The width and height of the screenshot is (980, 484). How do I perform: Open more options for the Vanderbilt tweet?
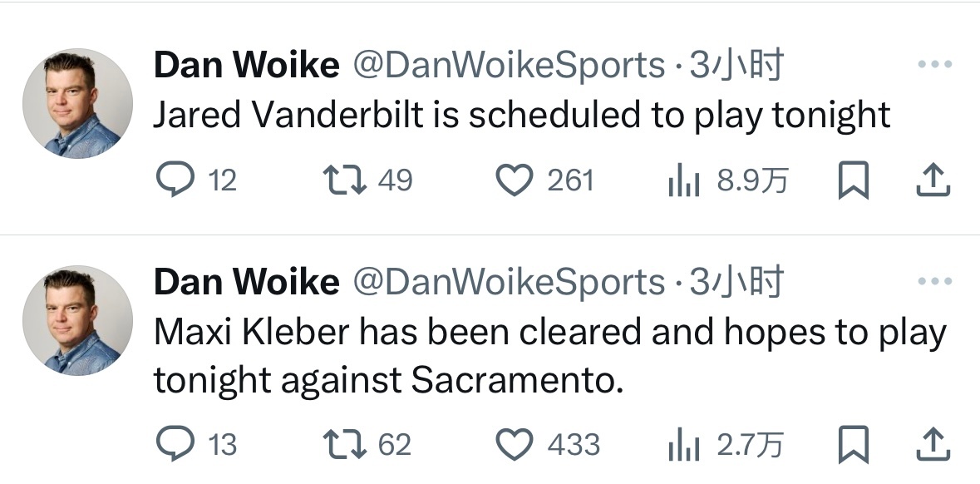pos(933,65)
